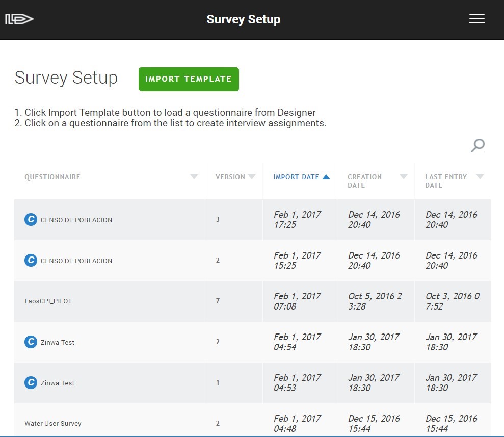Click the Last Entry Date header label
504x437 pixels.
point(446,181)
